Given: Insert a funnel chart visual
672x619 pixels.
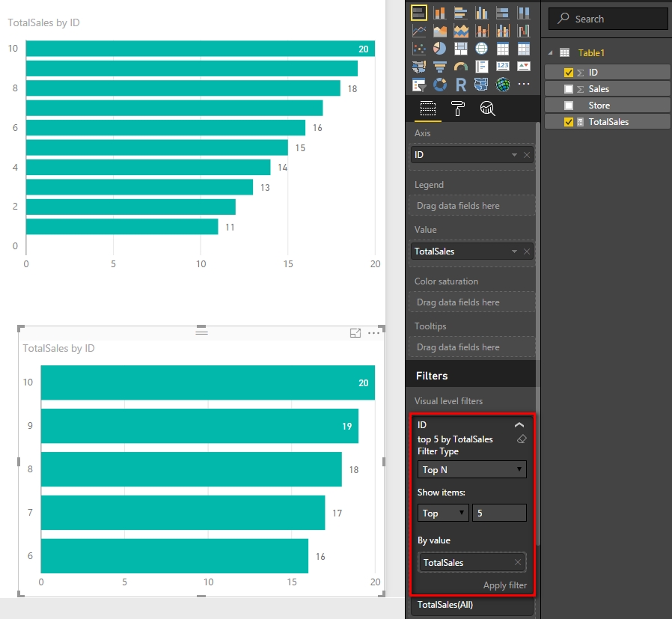Looking at the screenshot, I should point(440,67).
